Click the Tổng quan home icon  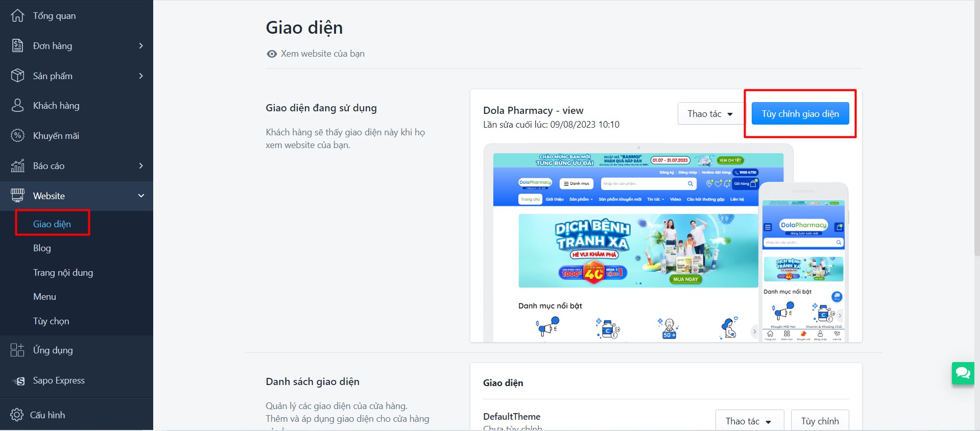(17, 16)
